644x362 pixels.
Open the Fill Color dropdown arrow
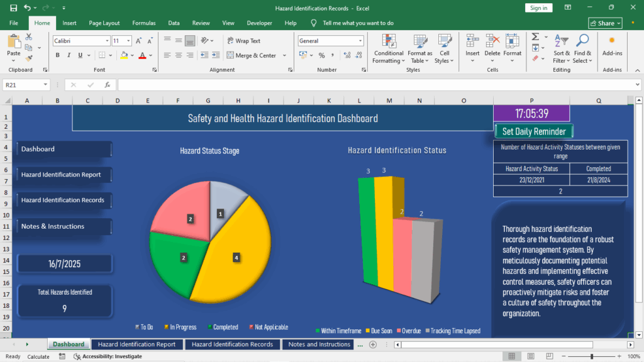(x=131, y=55)
